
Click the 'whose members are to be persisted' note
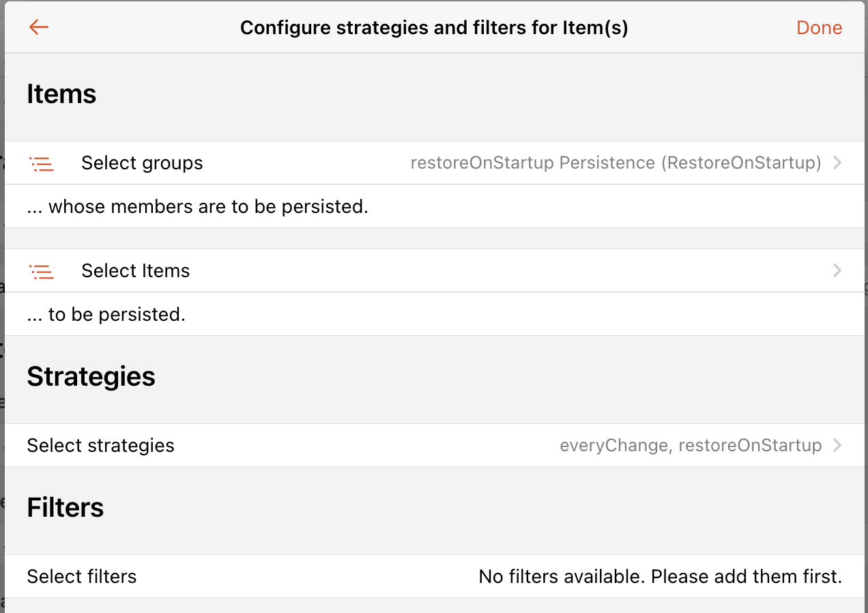click(x=197, y=207)
